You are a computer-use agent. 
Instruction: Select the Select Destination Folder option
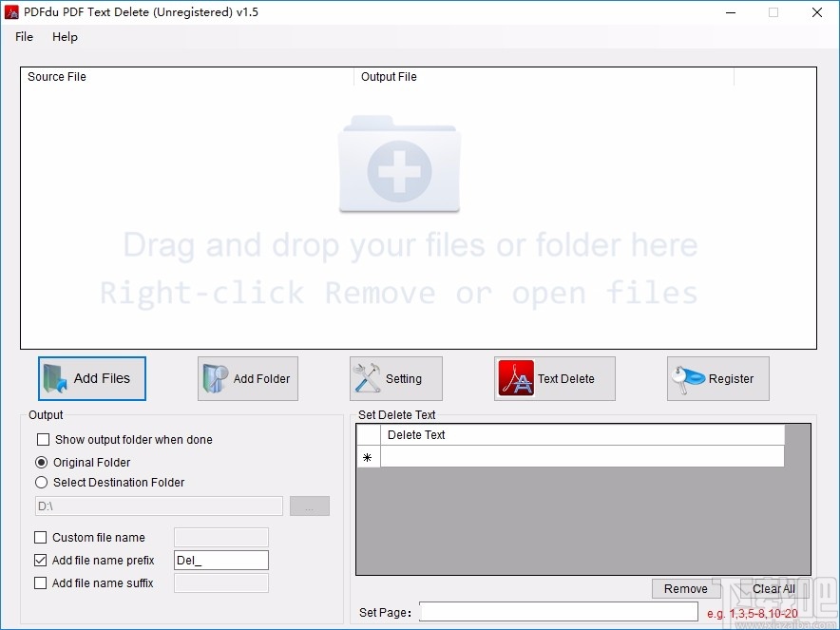pyautogui.click(x=41, y=483)
